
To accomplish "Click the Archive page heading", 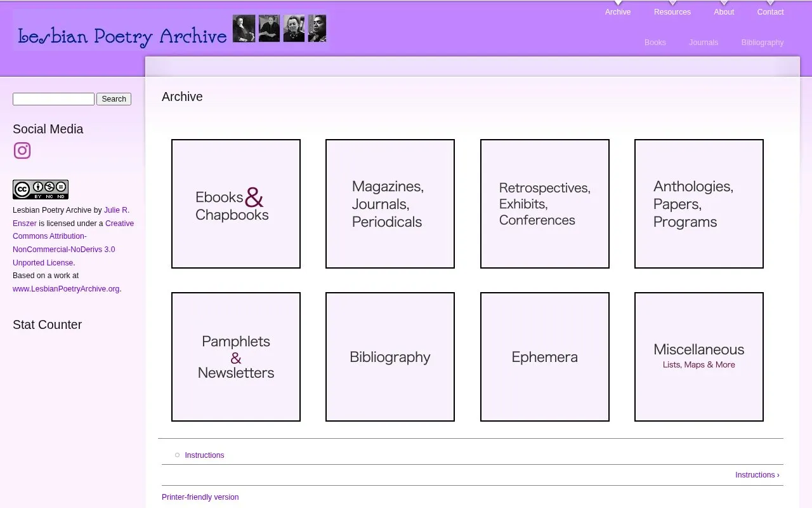I will [182, 97].
